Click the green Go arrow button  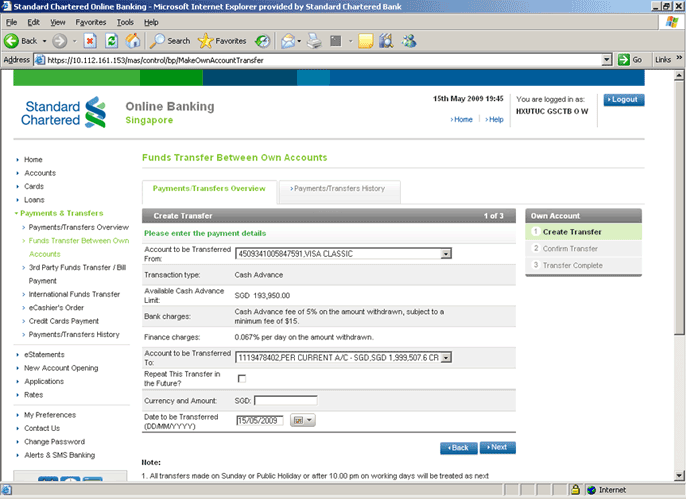tap(623, 60)
